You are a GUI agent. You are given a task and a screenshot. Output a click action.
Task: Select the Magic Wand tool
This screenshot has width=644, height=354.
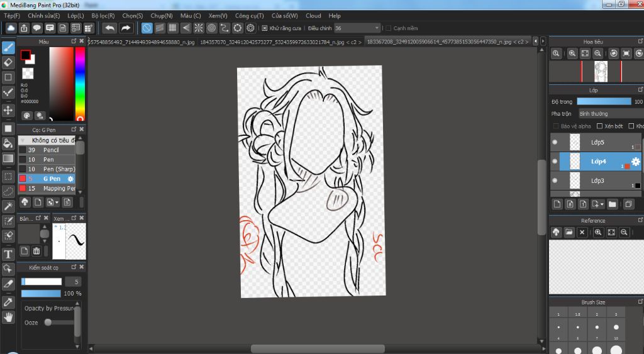pyautogui.click(x=8, y=206)
